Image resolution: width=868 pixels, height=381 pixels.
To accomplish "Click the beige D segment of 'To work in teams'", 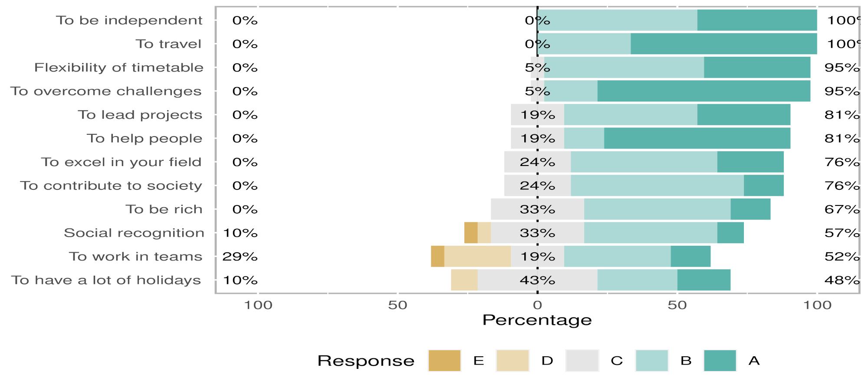I will point(477,257).
